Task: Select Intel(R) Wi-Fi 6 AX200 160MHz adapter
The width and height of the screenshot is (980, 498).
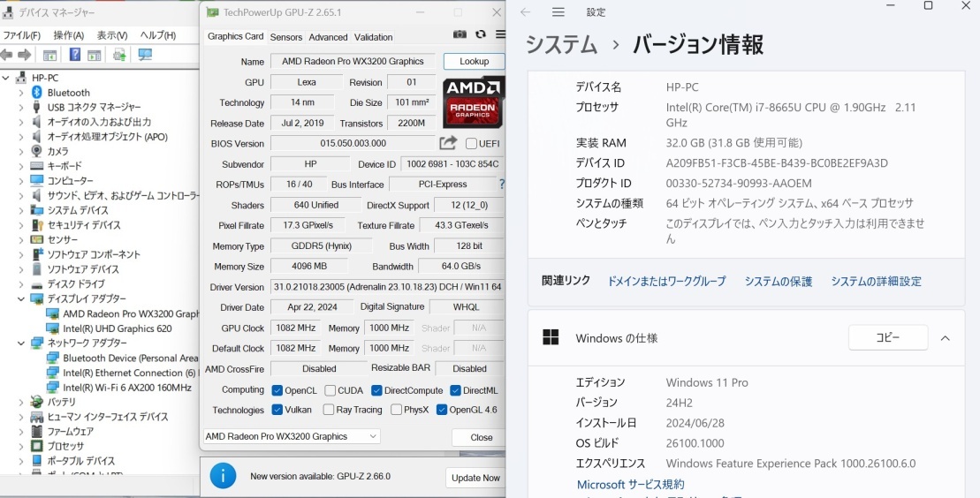Action: 127,388
